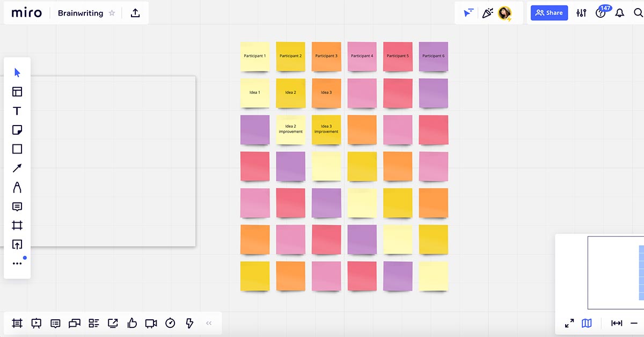Select the Shape rectangle tool
Viewport: 644px width, 337px height.
pos(17,149)
